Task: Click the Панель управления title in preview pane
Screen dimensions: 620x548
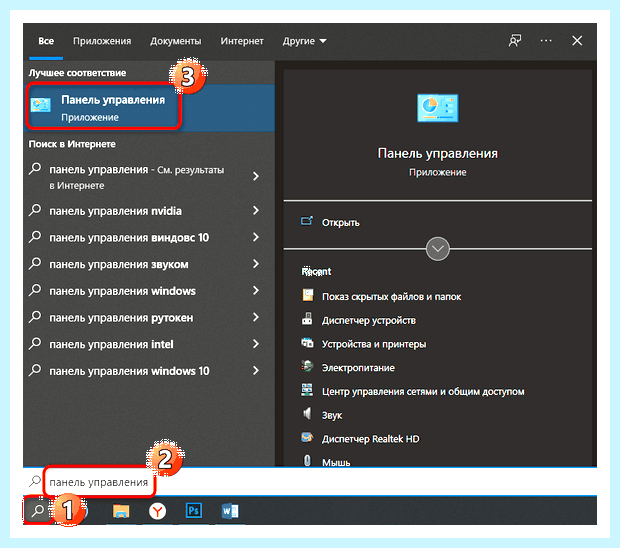Action: [438, 153]
